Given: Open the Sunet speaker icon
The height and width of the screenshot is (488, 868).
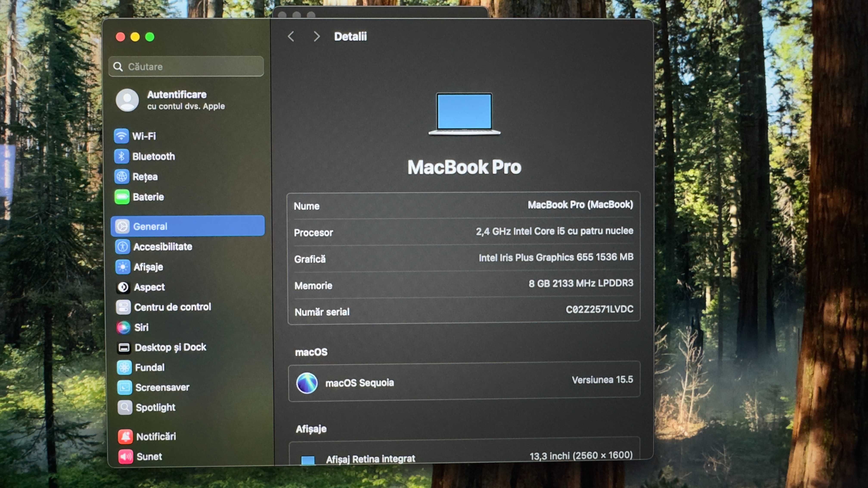Looking at the screenshot, I should click(126, 456).
